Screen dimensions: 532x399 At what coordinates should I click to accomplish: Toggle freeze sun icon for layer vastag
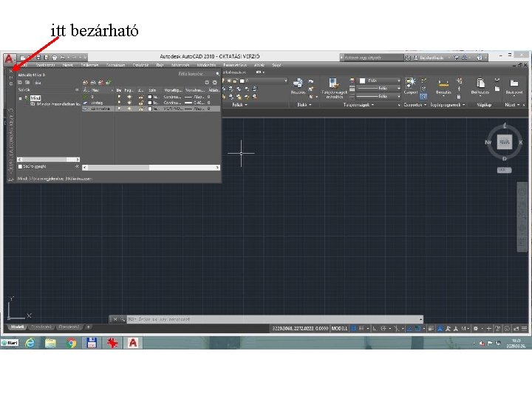[x=129, y=103]
